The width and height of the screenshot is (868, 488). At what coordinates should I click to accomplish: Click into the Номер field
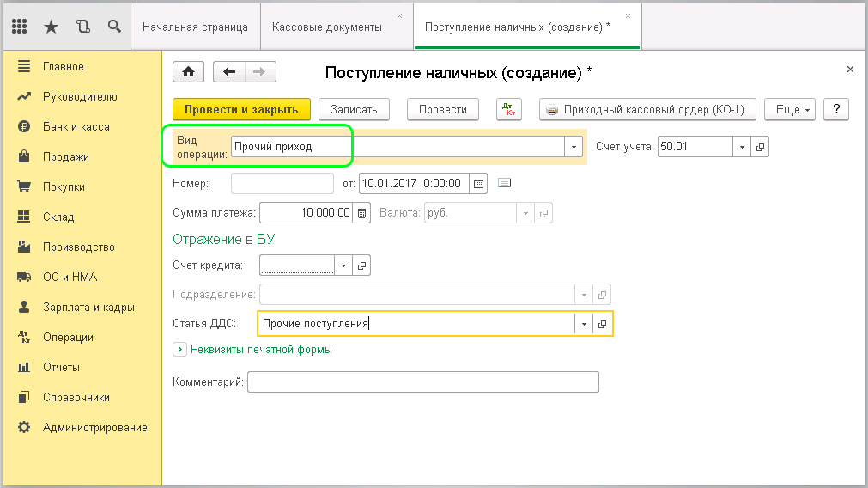pyautogui.click(x=282, y=183)
